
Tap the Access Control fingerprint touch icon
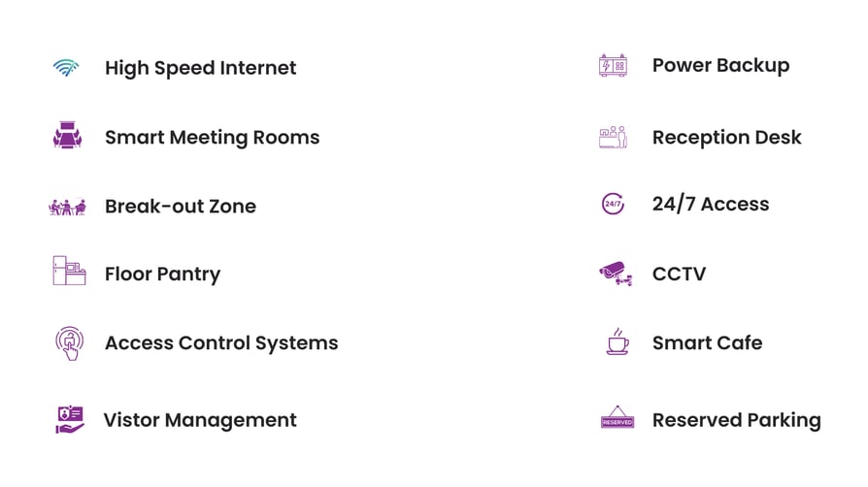click(x=68, y=343)
